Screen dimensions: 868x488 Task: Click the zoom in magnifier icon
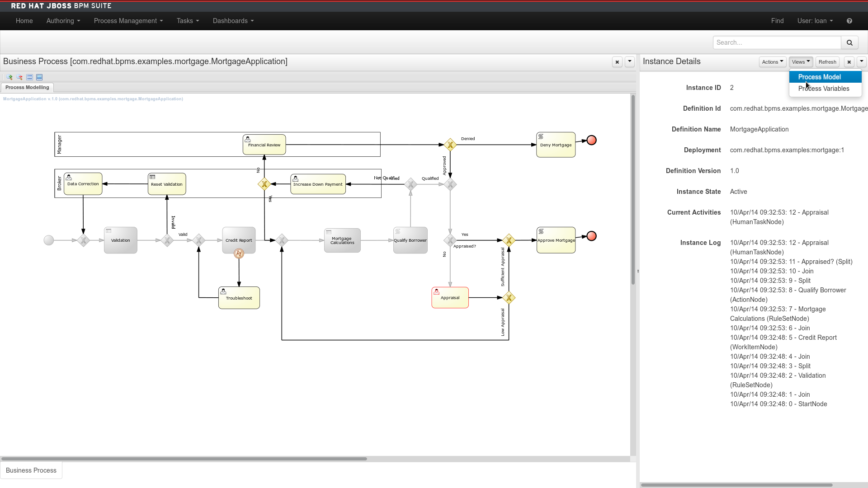[9, 77]
